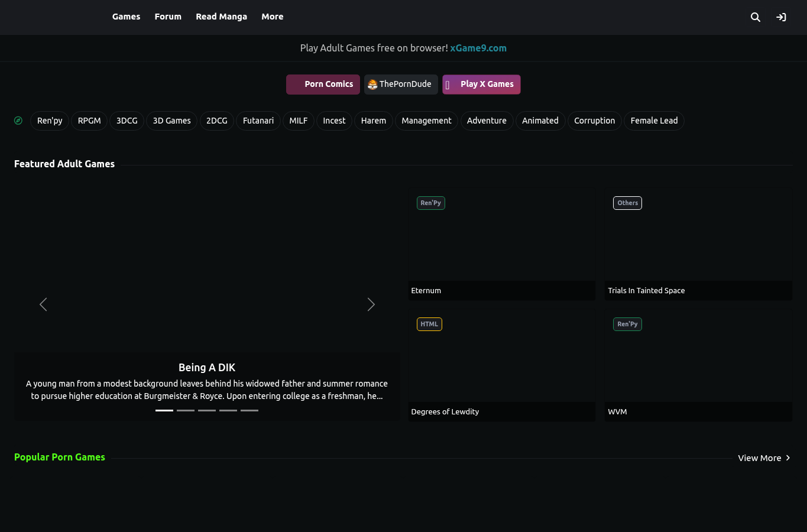Click the Play X Games button
The image size is (807, 532).
pos(481,85)
